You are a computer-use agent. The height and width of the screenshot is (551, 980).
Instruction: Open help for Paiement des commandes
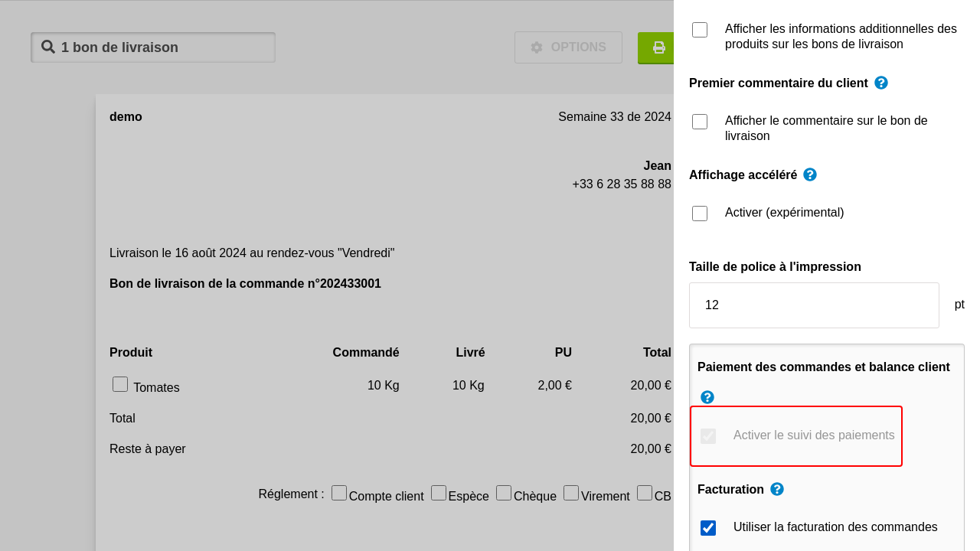click(707, 397)
